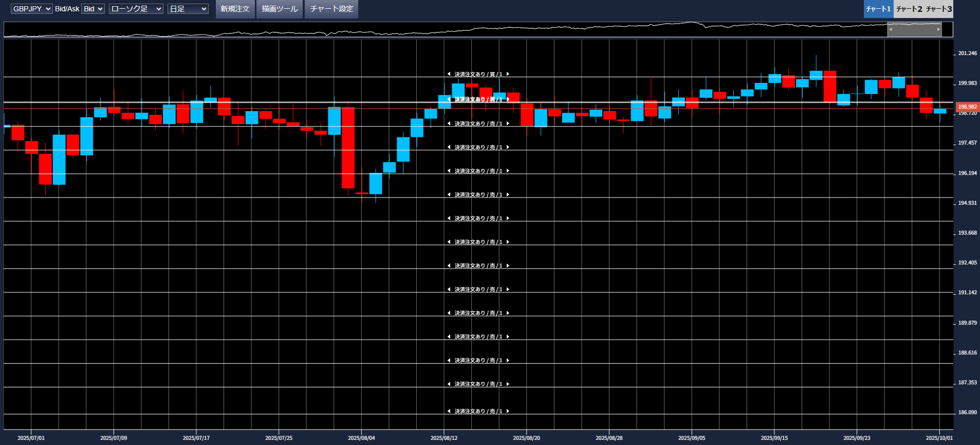This screenshot has height=445, width=980.
Task: Click left arrow on sell order label near 186.090
Action: point(449,411)
